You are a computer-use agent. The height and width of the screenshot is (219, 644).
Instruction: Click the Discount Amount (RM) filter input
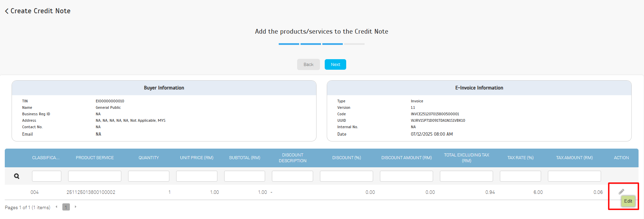pyautogui.click(x=407, y=176)
